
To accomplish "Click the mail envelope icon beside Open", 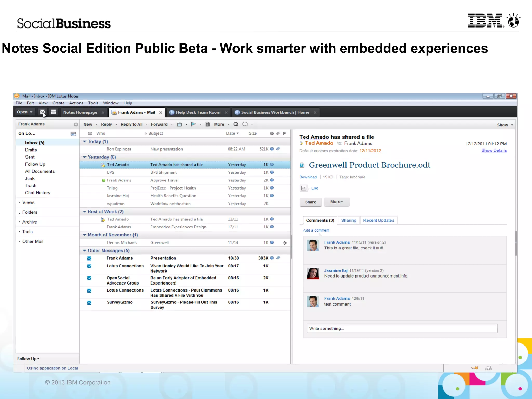I will pos(42,112).
